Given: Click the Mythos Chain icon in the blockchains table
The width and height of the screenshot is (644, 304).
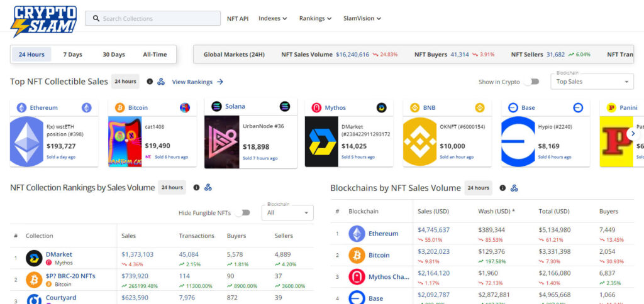Looking at the screenshot, I should click(357, 277).
